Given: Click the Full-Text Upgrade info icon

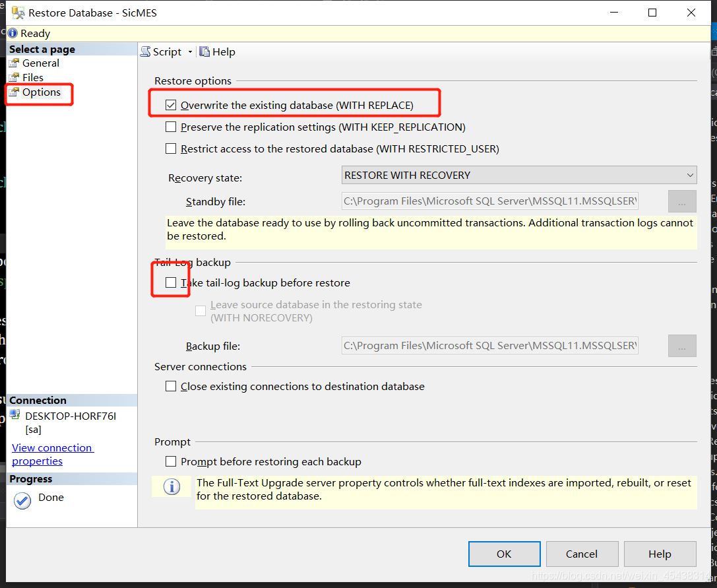Looking at the screenshot, I should click(x=171, y=486).
